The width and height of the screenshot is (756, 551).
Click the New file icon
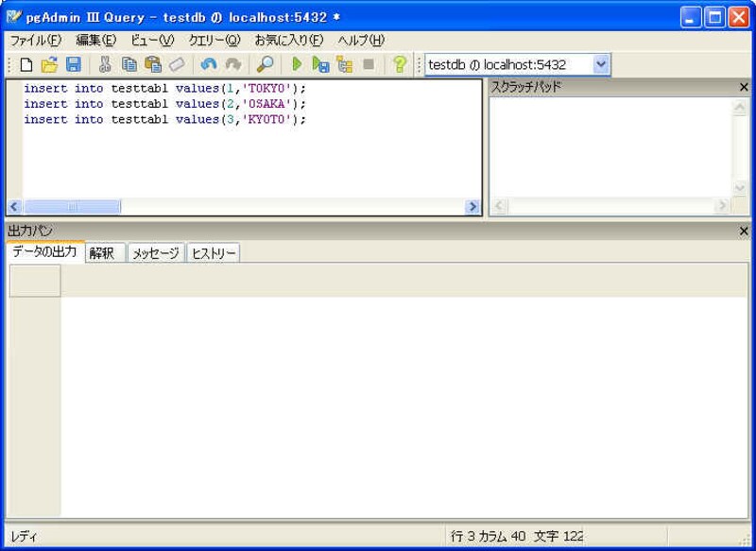26,65
